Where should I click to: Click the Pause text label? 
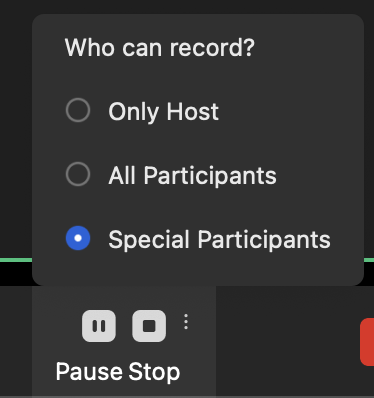click(x=89, y=372)
